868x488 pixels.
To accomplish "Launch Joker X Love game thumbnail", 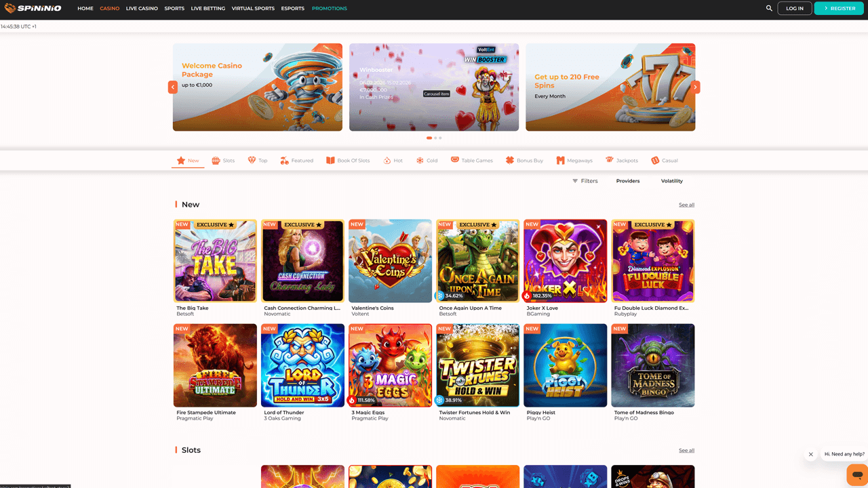I will 565,261.
